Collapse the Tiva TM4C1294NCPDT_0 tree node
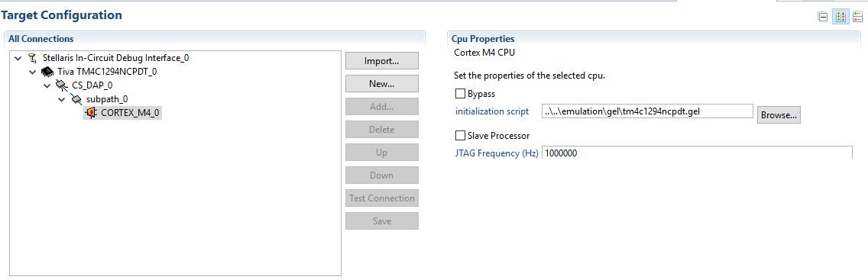868x280 pixels. pos(33,72)
